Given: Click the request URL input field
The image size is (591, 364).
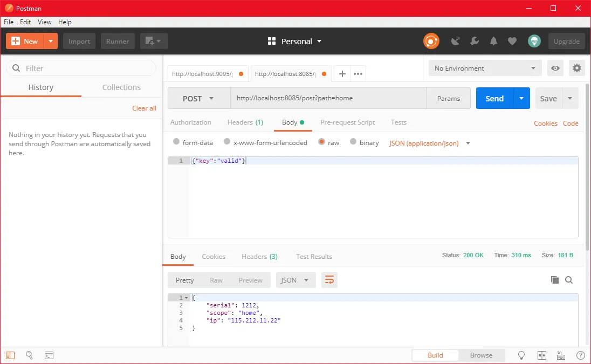Looking at the screenshot, I should (x=328, y=98).
